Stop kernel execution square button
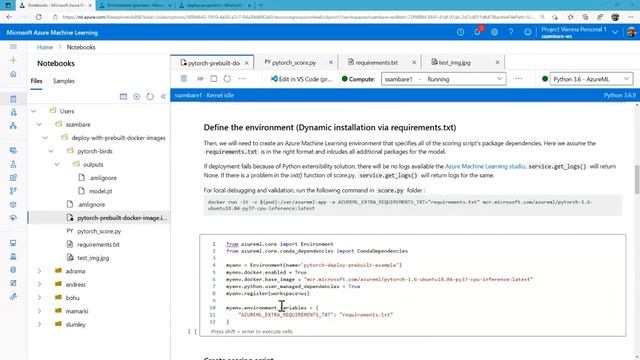The height and width of the screenshot is (360, 640). pyautogui.click(x=213, y=78)
